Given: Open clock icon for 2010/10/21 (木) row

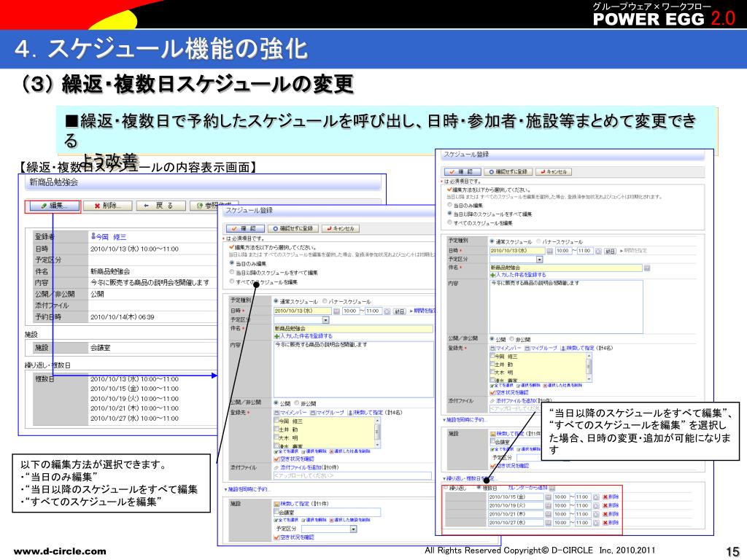Looking at the screenshot, I should pos(596,514).
